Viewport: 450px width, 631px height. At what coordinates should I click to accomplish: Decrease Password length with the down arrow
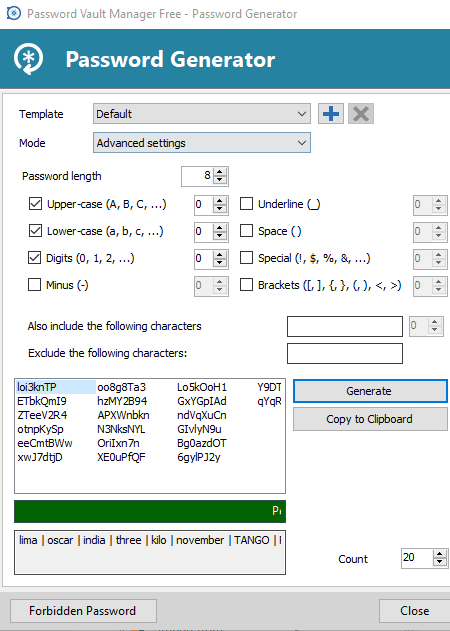pyautogui.click(x=220, y=180)
